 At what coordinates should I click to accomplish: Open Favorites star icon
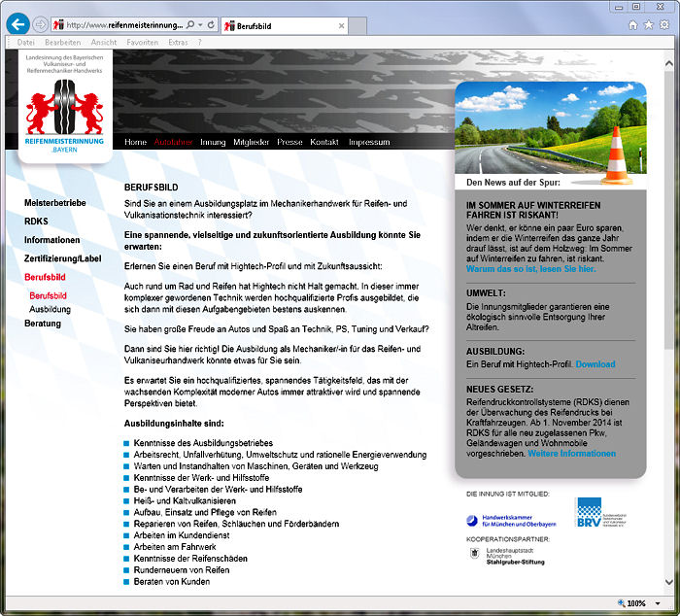[x=648, y=24]
